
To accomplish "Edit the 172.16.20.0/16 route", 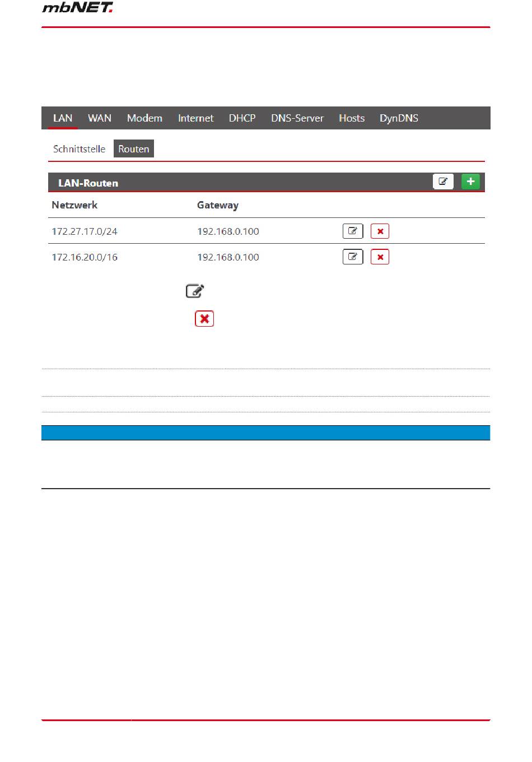I will point(353,257).
